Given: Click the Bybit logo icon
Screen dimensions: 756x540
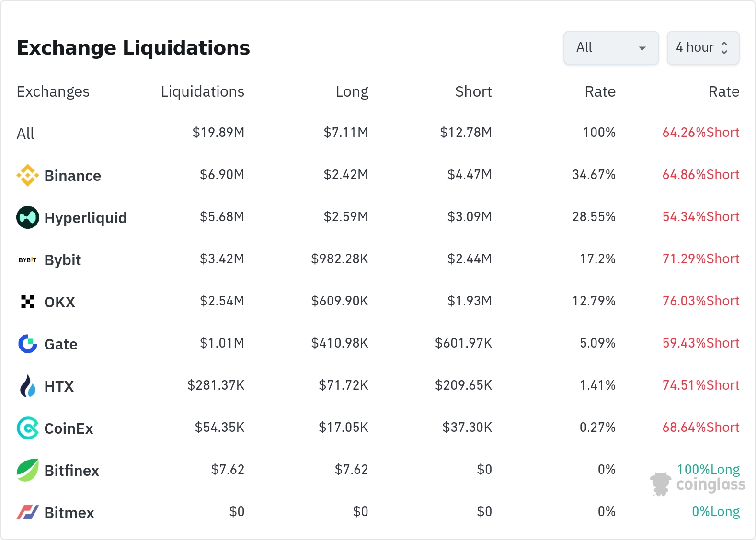Looking at the screenshot, I should coord(28,260).
